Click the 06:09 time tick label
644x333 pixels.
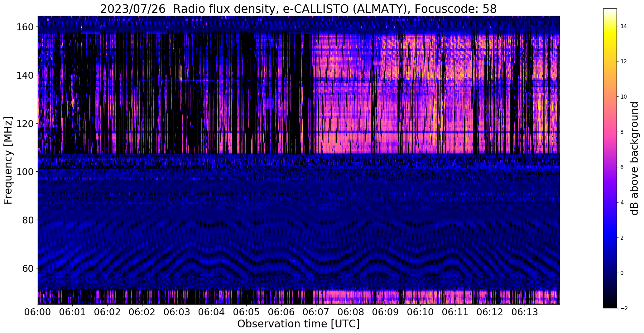(385, 312)
